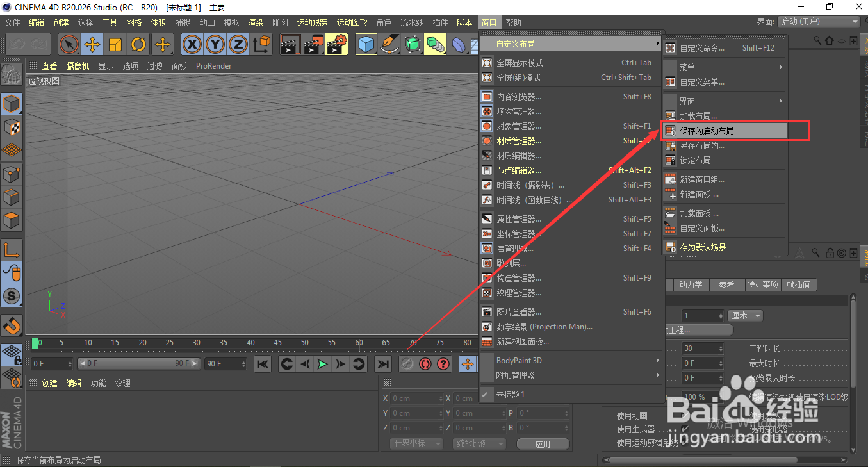Image resolution: width=868 pixels, height=467 pixels.
Task: Switch to 待办事项 tab
Action: [x=763, y=284]
